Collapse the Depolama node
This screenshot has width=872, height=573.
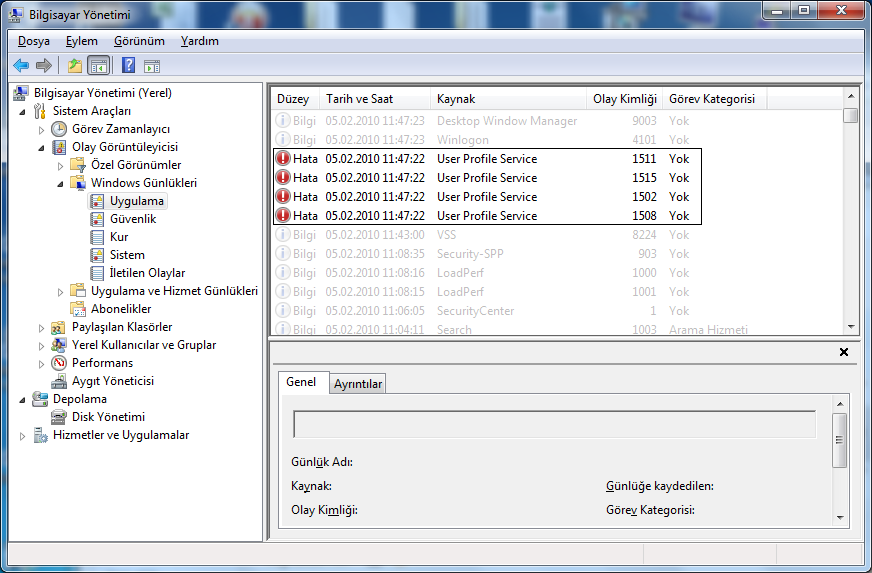coord(23,399)
